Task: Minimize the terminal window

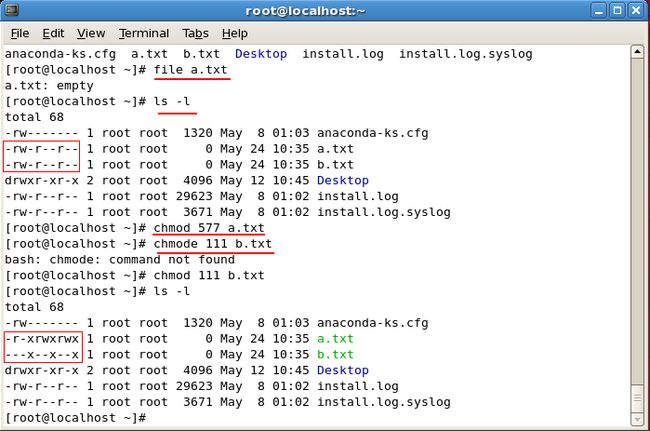Action: click(599, 10)
